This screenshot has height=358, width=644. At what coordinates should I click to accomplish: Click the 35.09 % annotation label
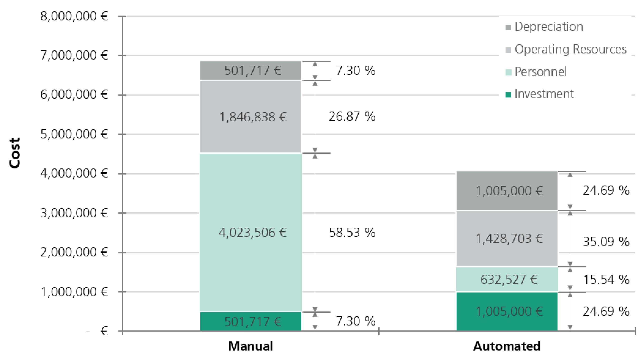point(606,242)
